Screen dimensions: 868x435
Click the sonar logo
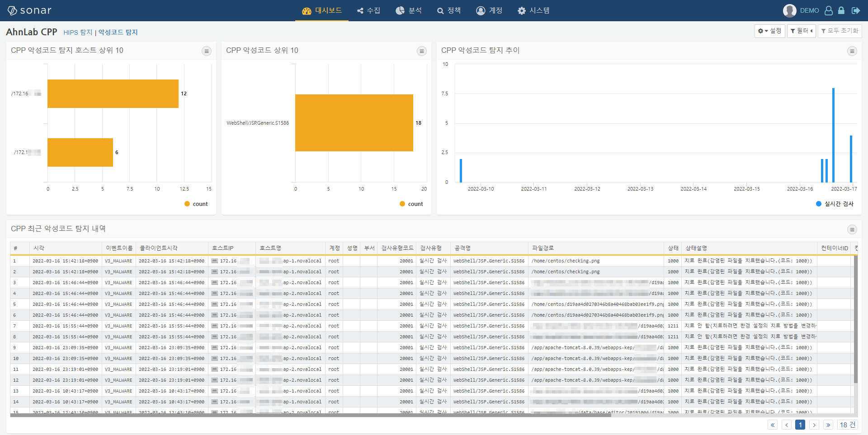tap(29, 10)
